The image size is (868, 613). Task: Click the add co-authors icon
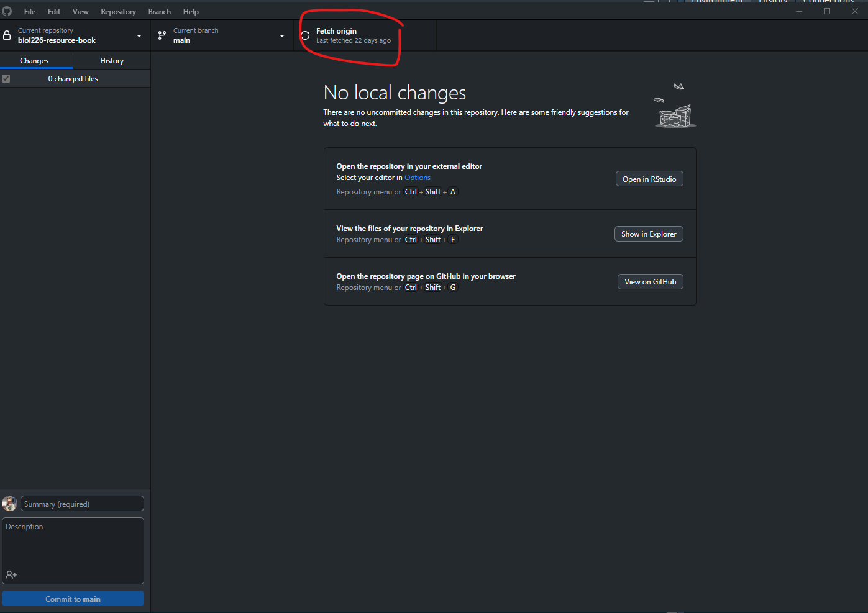tap(11, 575)
